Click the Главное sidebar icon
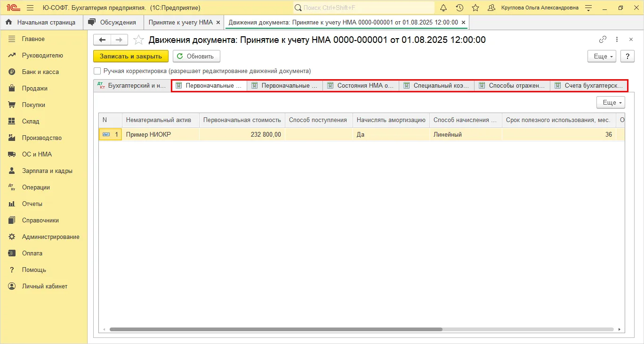 coord(12,39)
